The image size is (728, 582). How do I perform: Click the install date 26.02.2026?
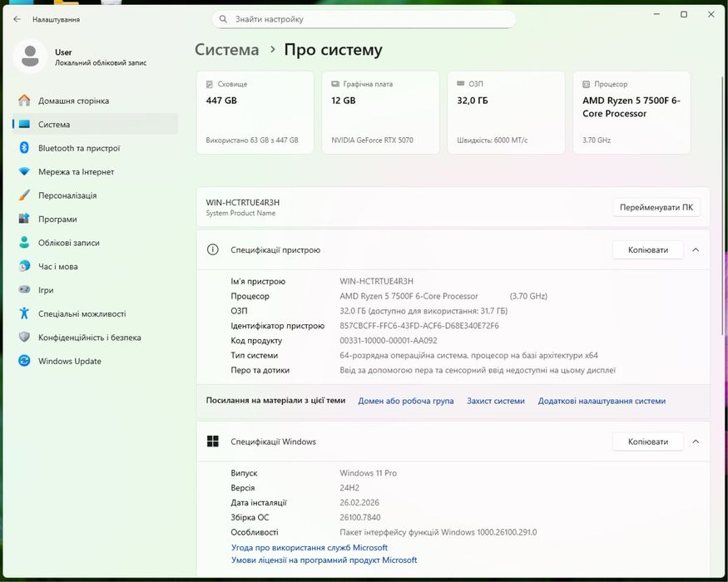pyautogui.click(x=359, y=503)
